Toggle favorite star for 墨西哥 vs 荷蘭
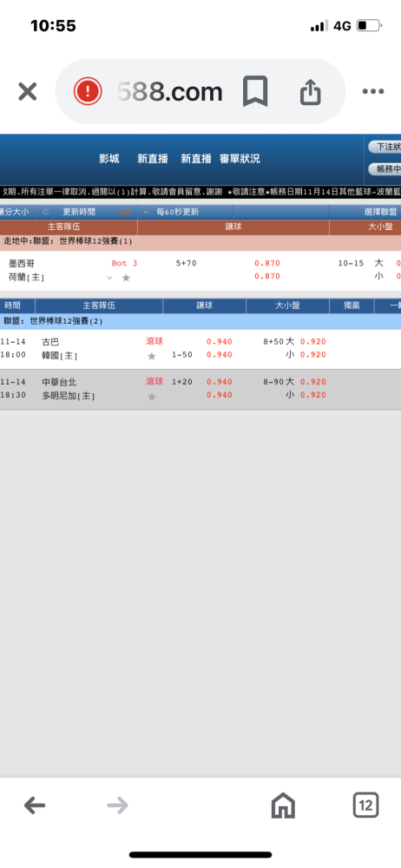 126,278
